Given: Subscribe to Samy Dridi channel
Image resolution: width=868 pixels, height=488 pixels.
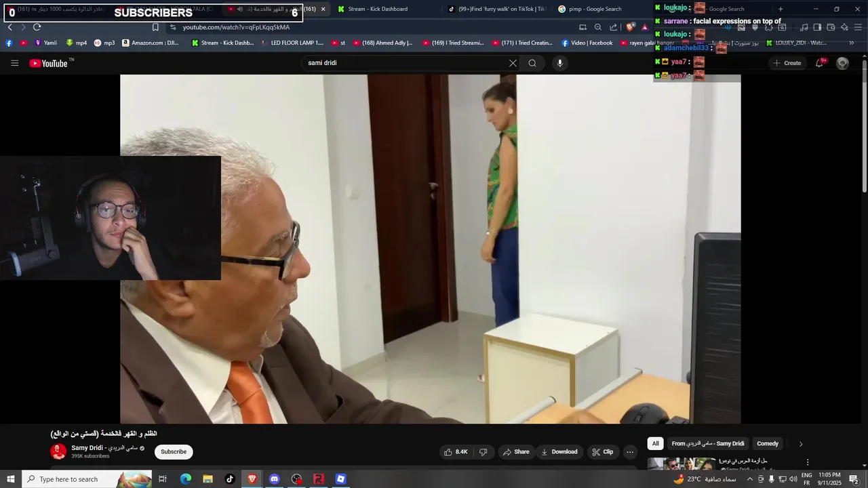Looking at the screenshot, I should [174, 452].
